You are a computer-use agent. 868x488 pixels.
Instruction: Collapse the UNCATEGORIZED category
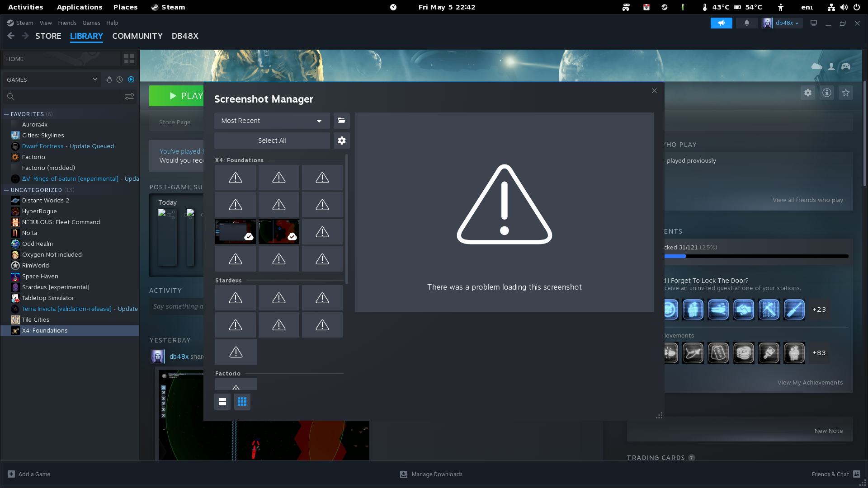click(7, 190)
